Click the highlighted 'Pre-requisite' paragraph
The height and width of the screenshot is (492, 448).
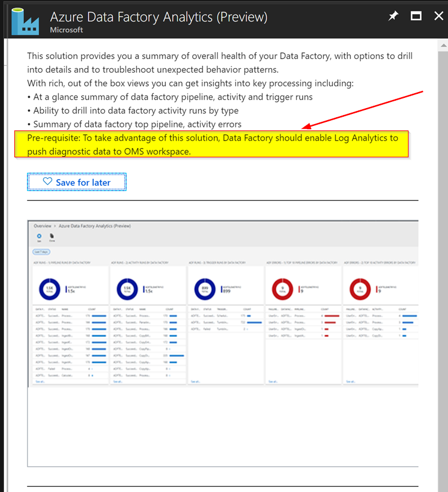click(212, 144)
